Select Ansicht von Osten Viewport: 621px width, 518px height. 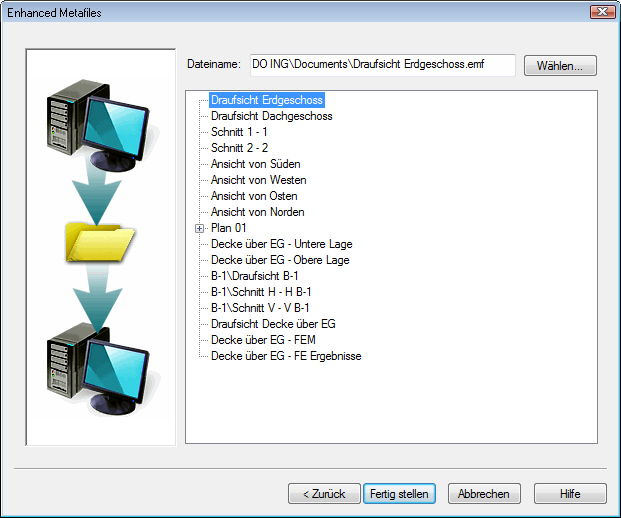point(254,196)
